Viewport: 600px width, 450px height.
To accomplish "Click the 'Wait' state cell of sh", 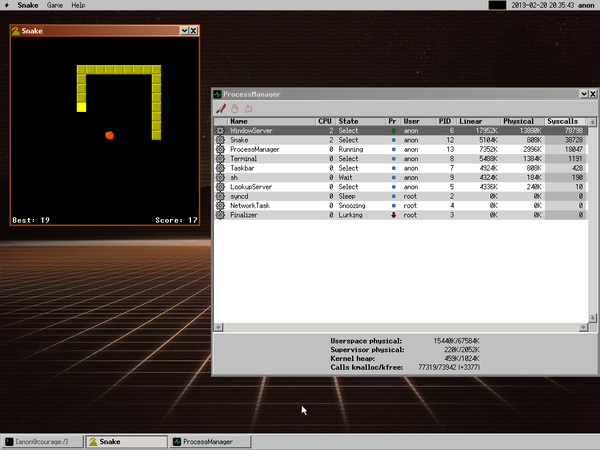I will click(x=345, y=178).
